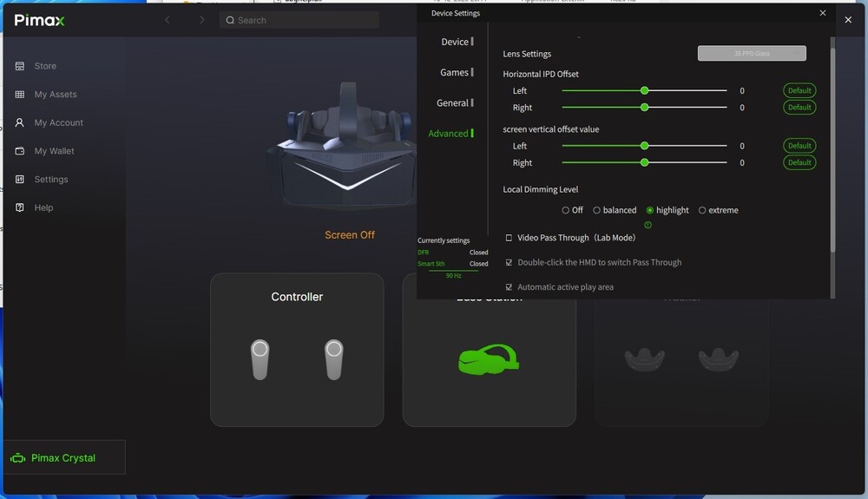Viewport: 868px width, 499px height.
Task: Click the navigate forward arrow
Action: pyautogui.click(x=202, y=20)
